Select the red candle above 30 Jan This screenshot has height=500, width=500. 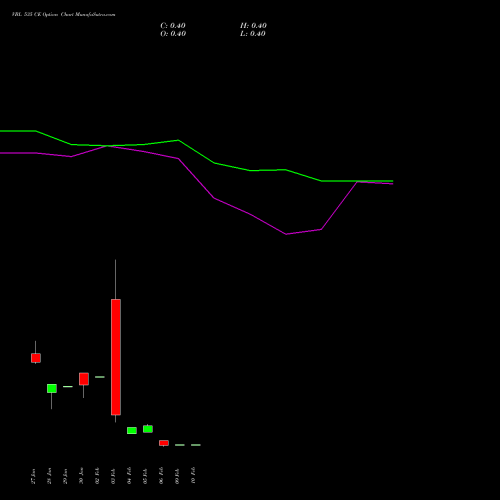pos(84,379)
